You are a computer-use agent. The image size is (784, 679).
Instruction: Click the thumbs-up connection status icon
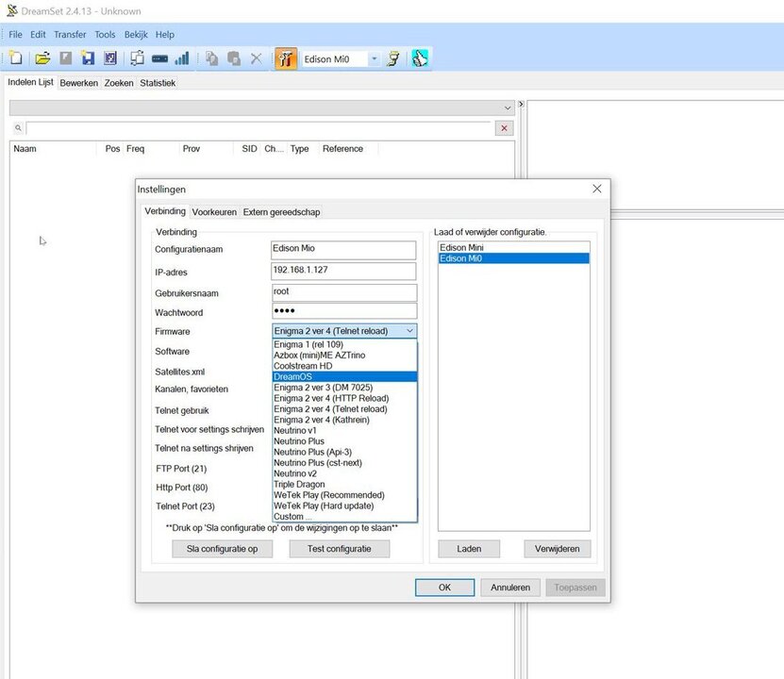pyautogui.click(x=417, y=58)
